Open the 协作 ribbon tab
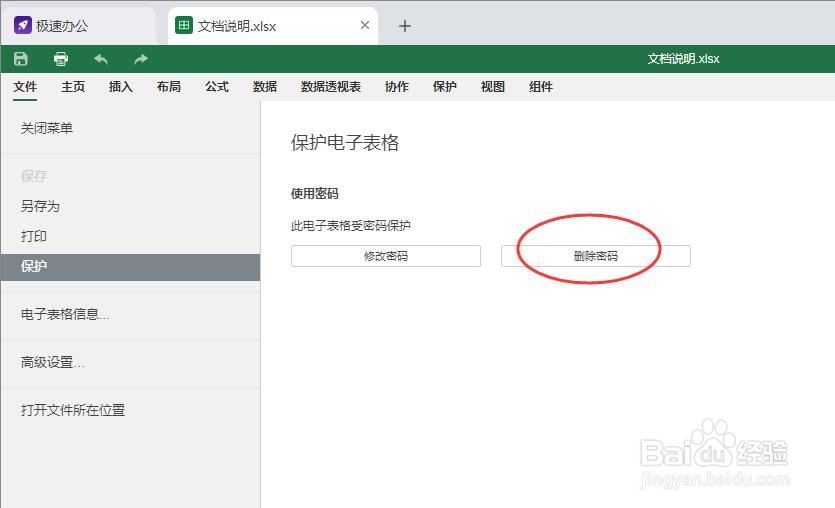 coord(397,86)
